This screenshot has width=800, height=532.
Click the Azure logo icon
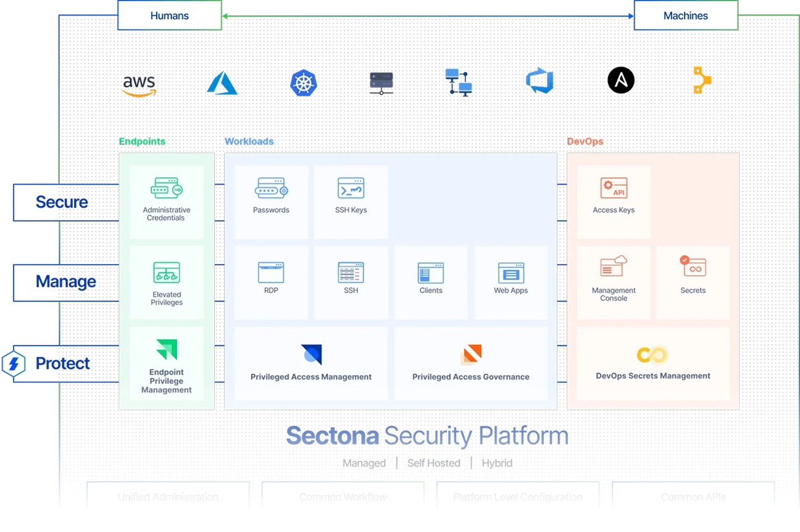pos(222,83)
